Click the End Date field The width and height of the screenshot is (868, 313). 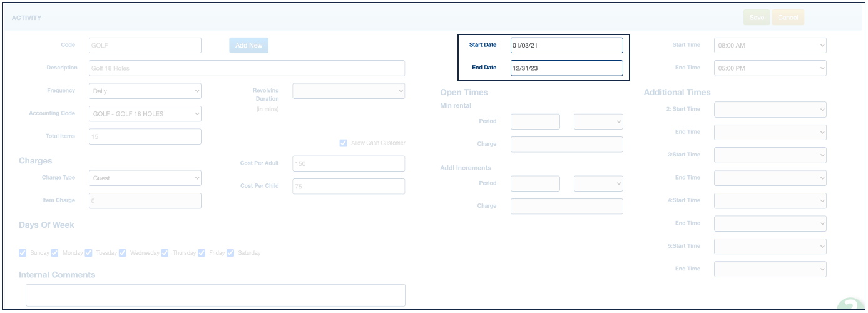pos(566,68)
